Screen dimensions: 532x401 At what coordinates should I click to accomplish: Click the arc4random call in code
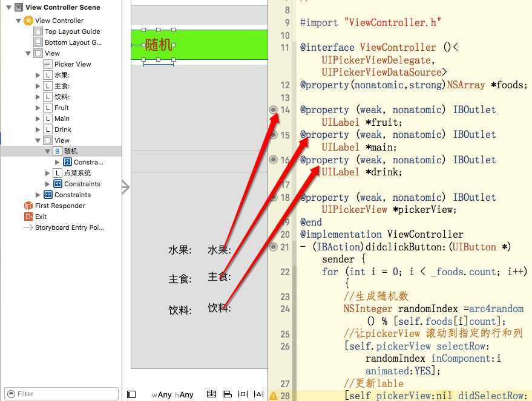pyautogui.click(x=496, y=309)
